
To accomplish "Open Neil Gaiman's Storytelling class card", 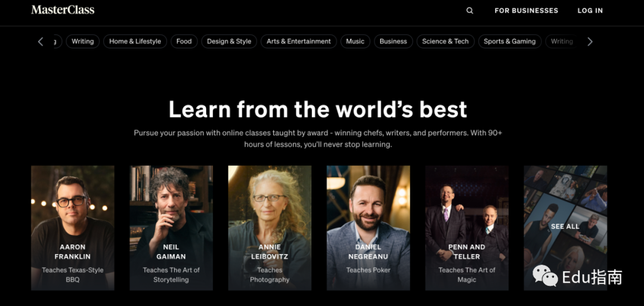I will (171, 227).
